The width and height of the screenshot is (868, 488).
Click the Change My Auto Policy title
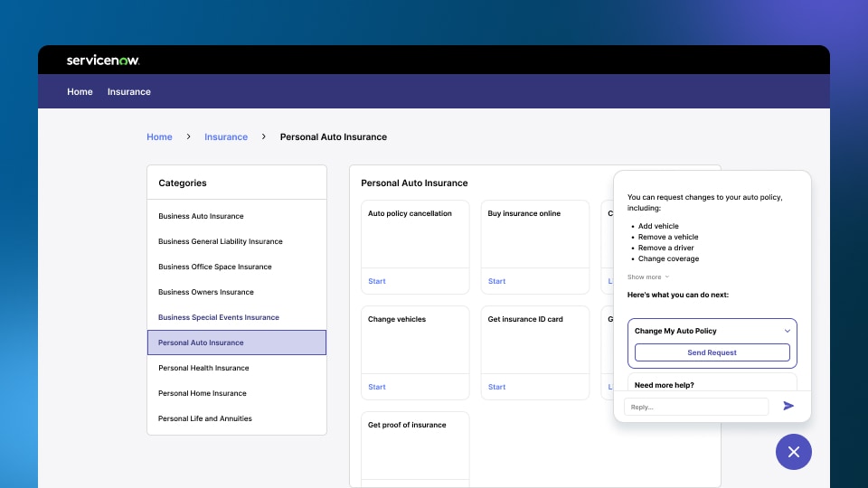(675, 331)
